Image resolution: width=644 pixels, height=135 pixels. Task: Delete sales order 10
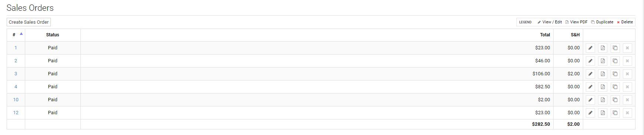[627, 100]
